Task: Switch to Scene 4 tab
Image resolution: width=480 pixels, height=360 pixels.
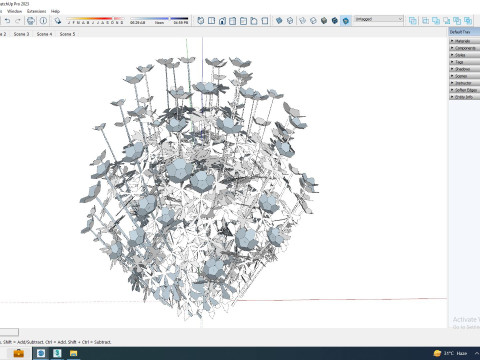Action: click(x=44, y=34)
